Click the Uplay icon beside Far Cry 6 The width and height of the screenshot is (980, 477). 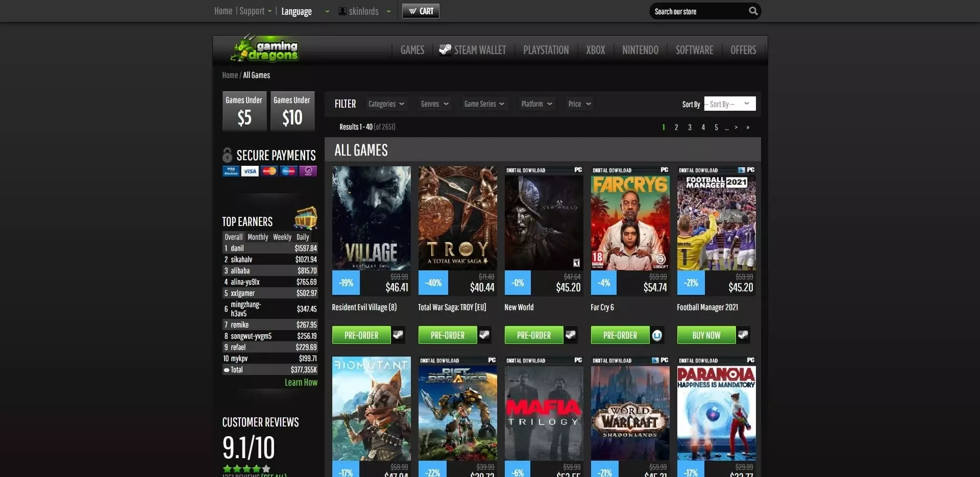tap(657, 335)
